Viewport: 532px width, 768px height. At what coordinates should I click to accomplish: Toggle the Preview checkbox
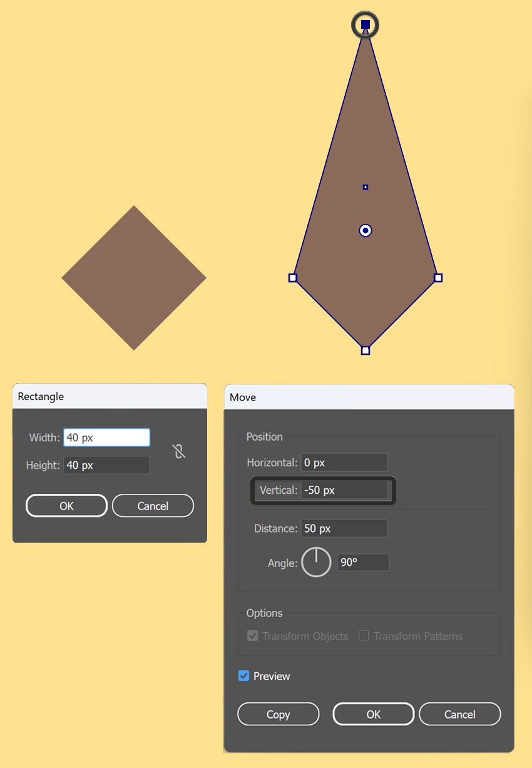click(x=244, y=676)
